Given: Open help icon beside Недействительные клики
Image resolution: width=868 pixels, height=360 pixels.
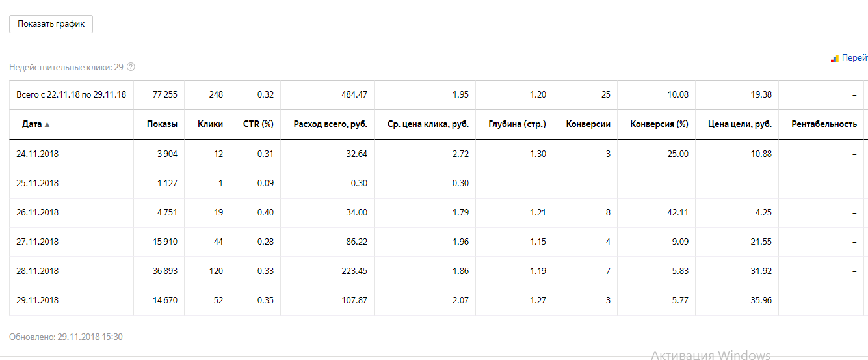Looking at the screenshot, I should [131, 67].
